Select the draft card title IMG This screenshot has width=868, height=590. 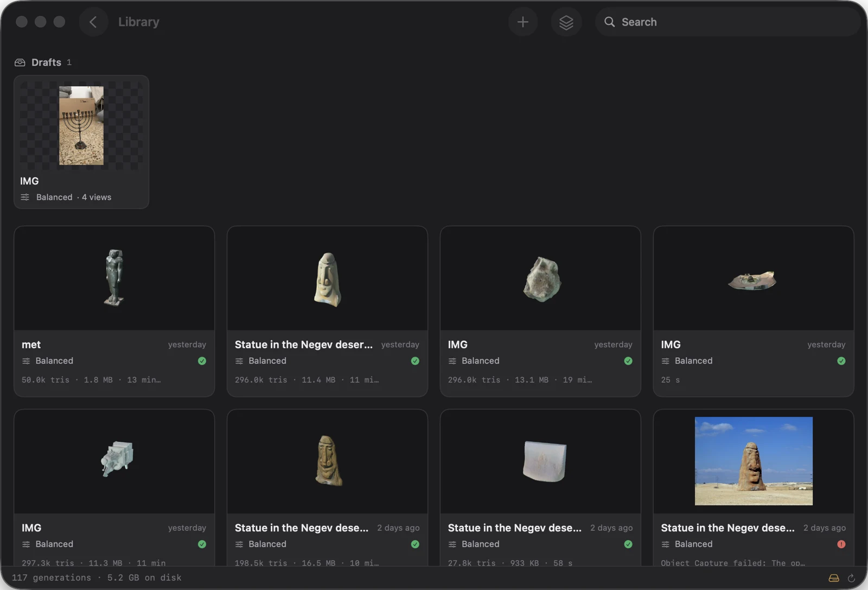[x=29, y=181]
